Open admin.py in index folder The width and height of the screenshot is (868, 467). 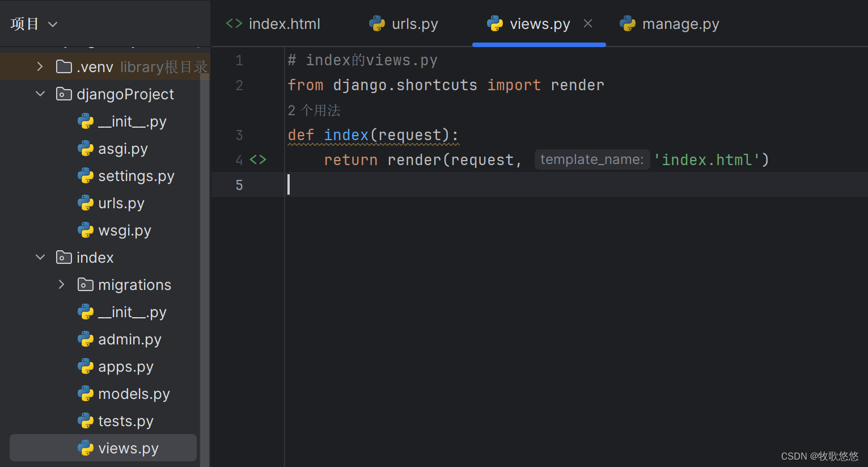coord(130,339)
